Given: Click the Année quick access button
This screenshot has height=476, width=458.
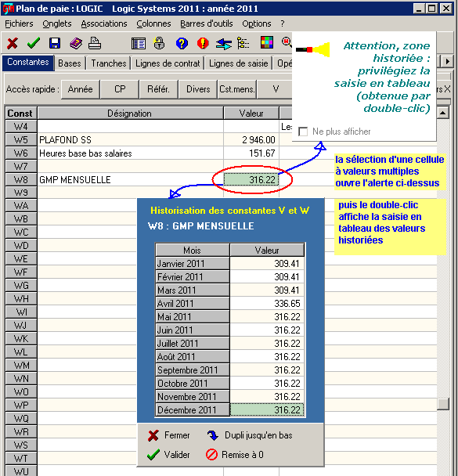Looking at the screenshot, I should (x=81, y=89).
